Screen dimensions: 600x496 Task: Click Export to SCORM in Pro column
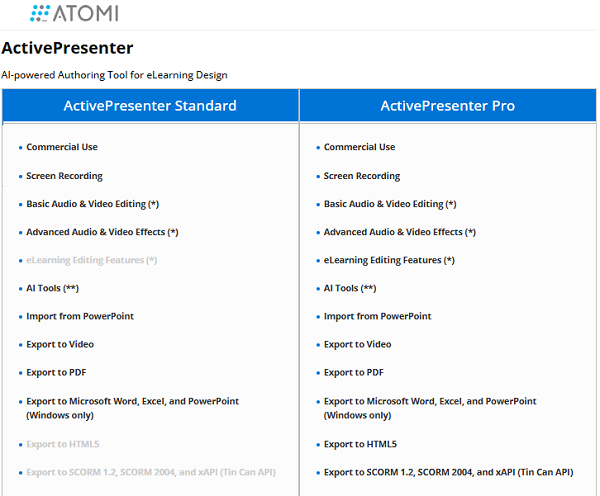click(448, 472)
